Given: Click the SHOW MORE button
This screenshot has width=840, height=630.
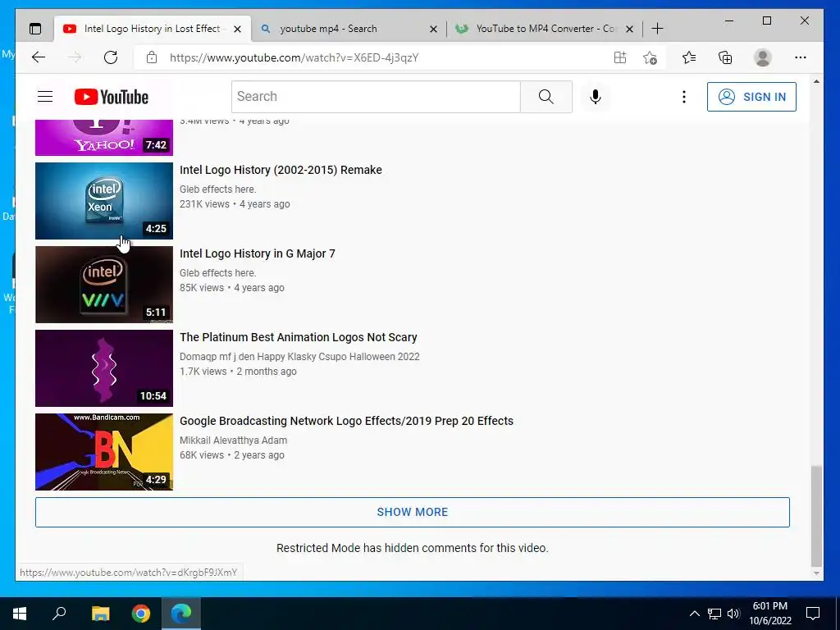Looking at the screenshot, I should pyautogui.click(x=413, y=512).
